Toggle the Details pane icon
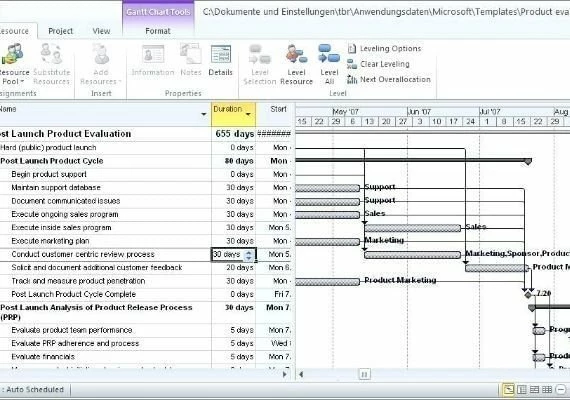Image resolution: width=570 pixels, height=400 pixels. pyautogui.click(x=220, y=60)
